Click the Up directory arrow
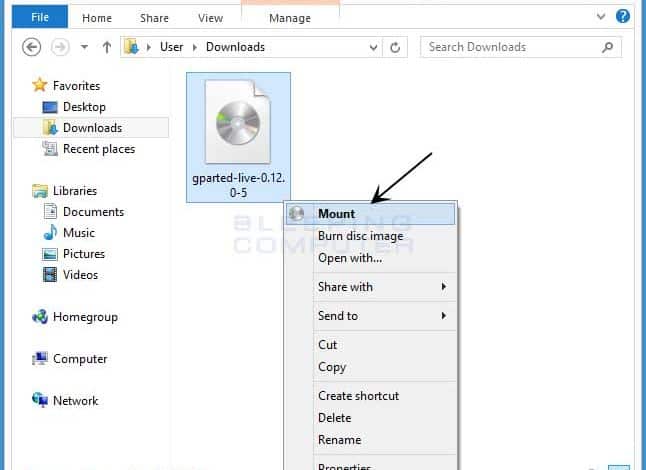Image resolution: width=646 pixels, height=470 pixels. point(106,47)
